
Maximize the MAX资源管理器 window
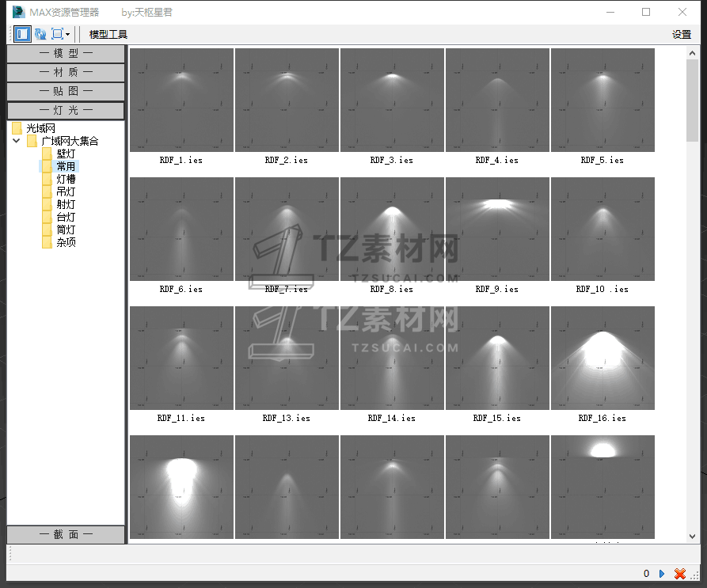pyautogui.click(x=646, y=12)
